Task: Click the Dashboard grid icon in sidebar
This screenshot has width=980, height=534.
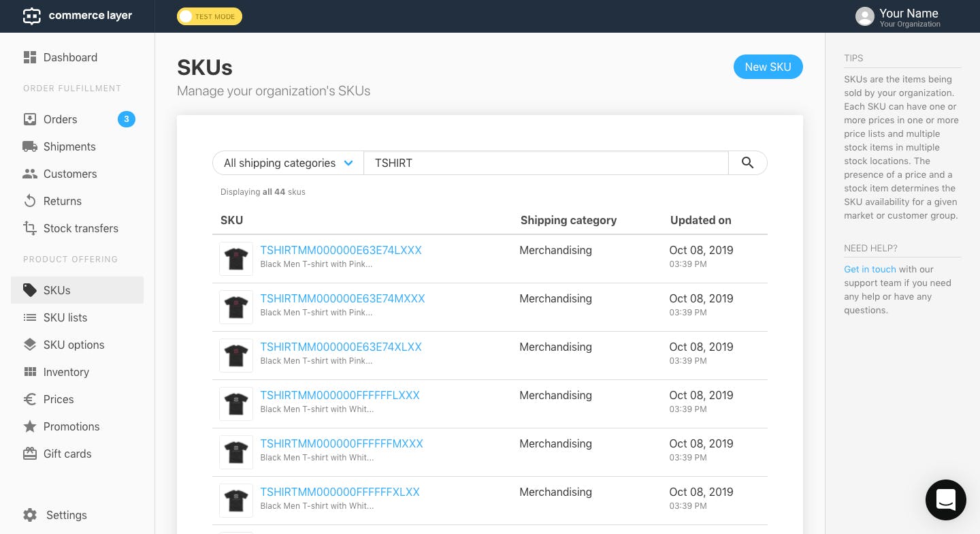Action: 30,57
